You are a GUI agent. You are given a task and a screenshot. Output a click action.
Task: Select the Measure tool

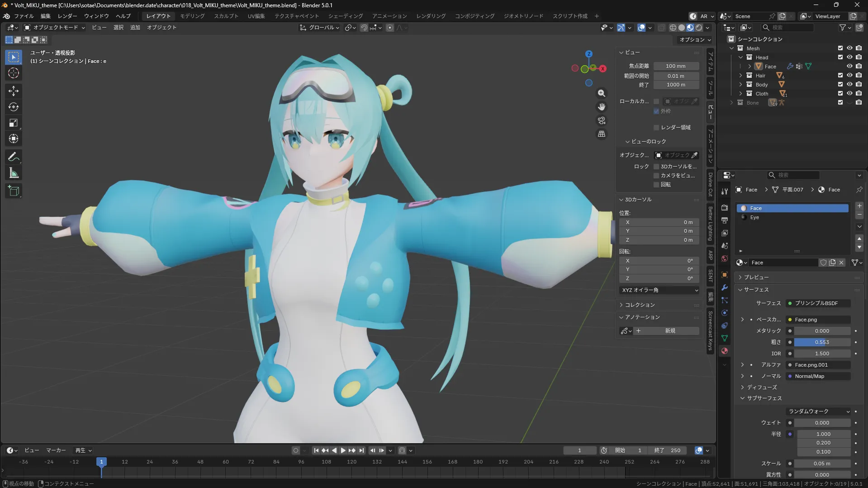(x=14, y=173)
